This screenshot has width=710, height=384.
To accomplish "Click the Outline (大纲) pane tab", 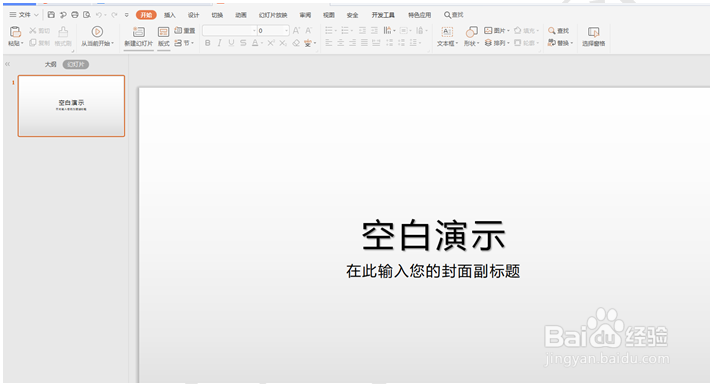I will point(51,64).
